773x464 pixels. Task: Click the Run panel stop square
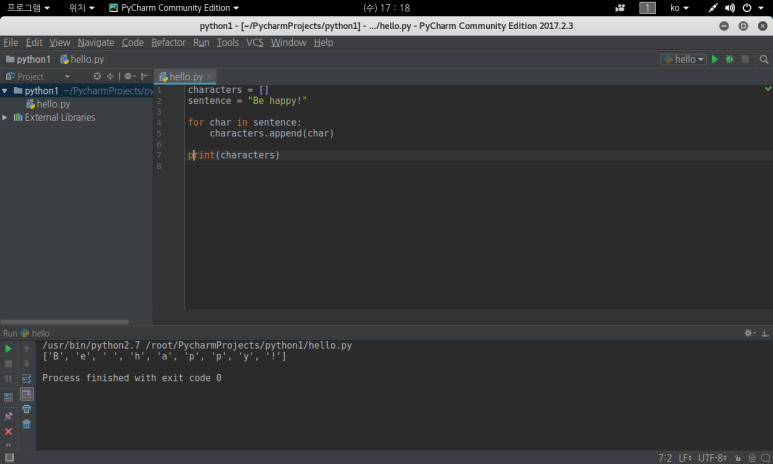pos(8,364)
